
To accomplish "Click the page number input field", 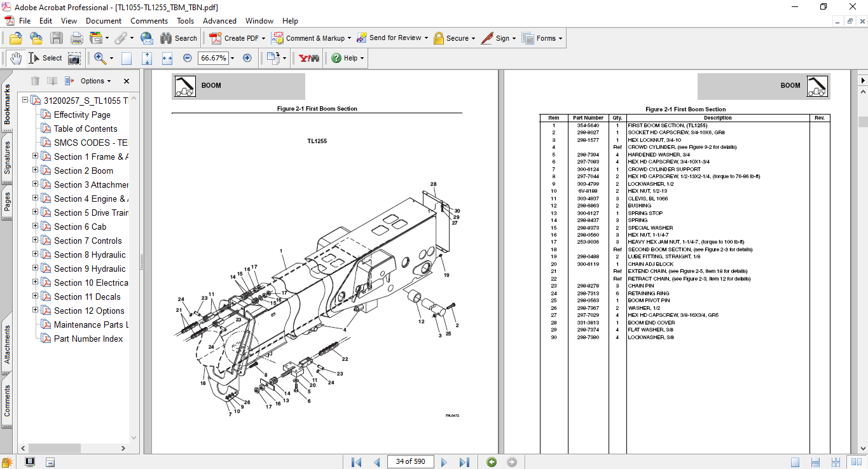I will tap(410, 461).
